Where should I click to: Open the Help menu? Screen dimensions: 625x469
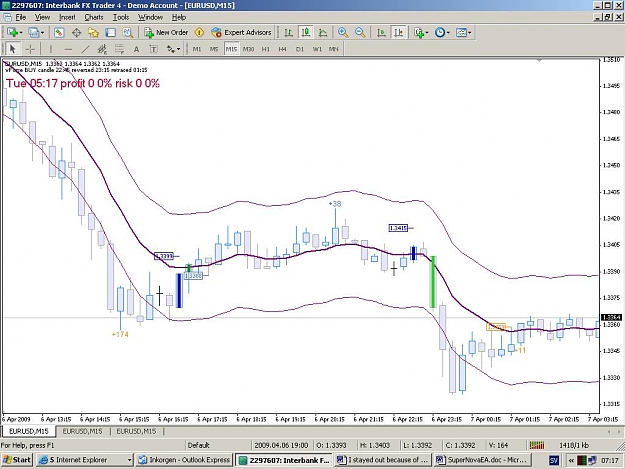pyautogui.click(x=179, y=17)
